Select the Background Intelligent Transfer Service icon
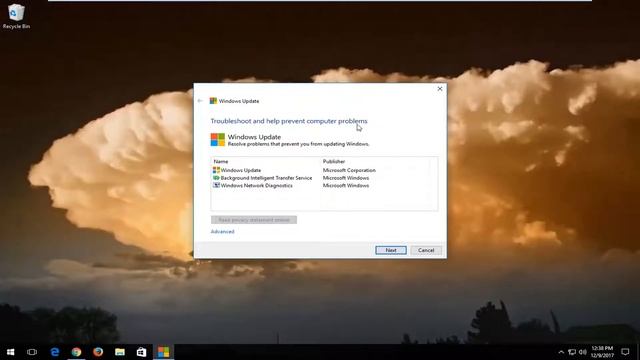Image resolution: width=640 pixels, height=360 pixels. (216, 178)
